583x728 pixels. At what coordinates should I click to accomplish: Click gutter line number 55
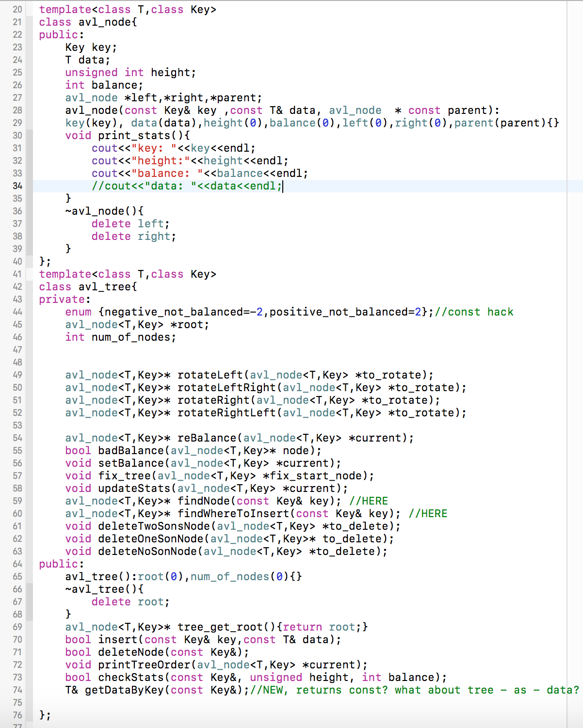17,451
